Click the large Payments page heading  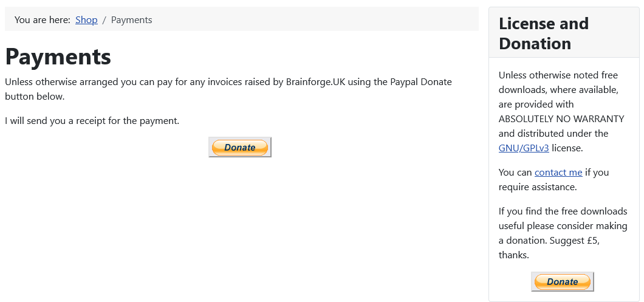point(58,57)
